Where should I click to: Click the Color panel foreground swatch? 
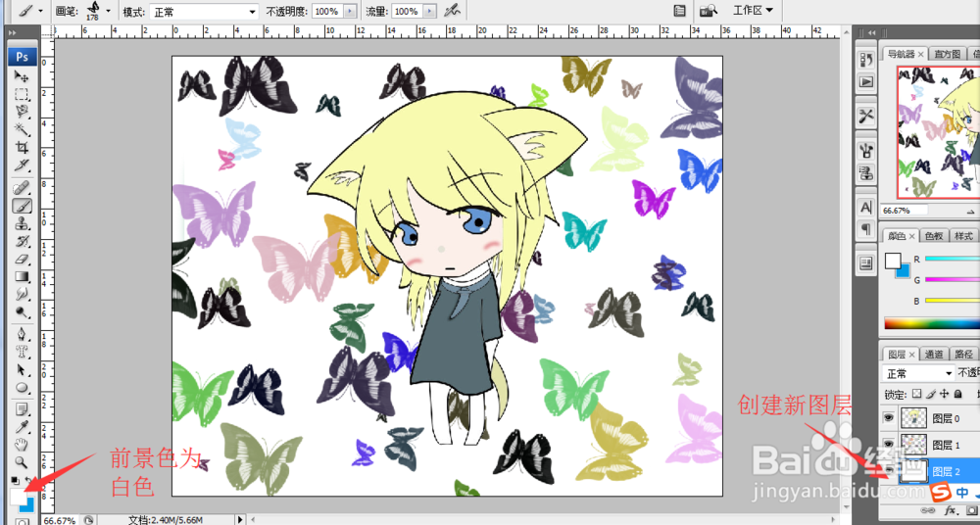click(x=893, y=261)
